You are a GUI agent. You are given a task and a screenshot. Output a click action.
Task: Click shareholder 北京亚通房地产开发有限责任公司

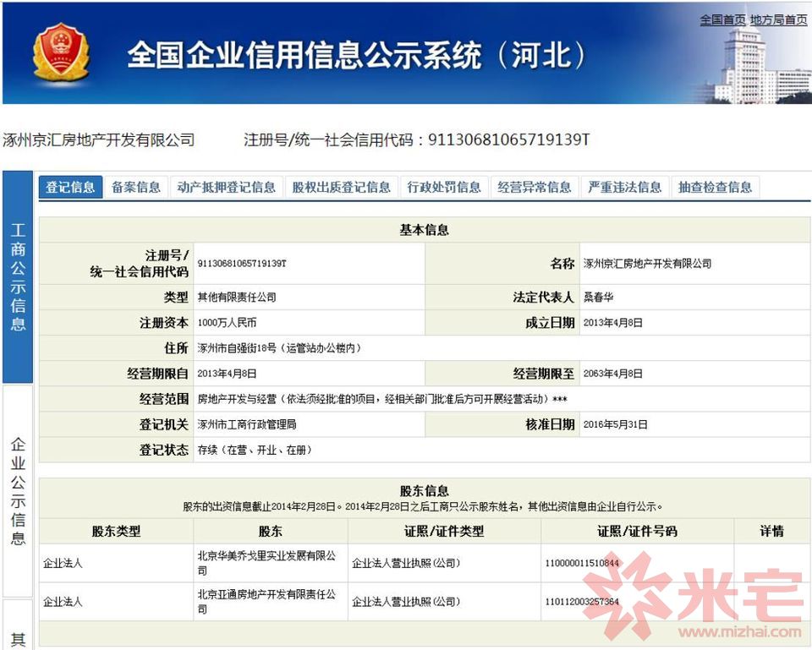pyautogui.click(x=266, y=601)
